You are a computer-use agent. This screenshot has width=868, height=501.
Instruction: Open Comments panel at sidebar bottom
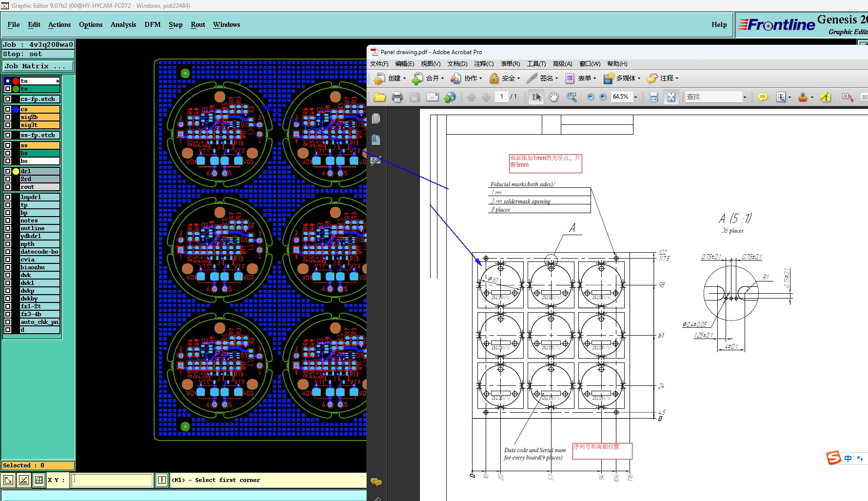tap(376, 482)
